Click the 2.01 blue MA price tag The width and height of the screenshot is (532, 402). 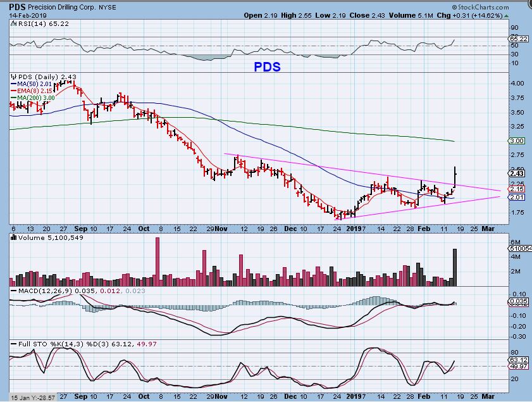tap(517, 198)
